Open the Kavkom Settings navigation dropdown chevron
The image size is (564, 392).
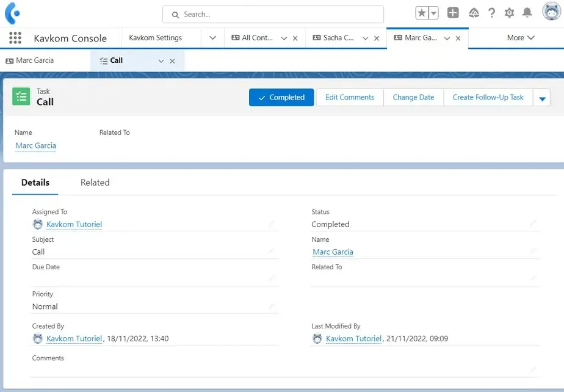point(212,38)
